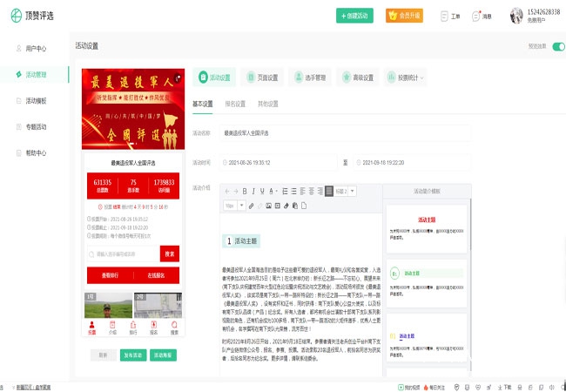Toggle underline formatting in the editor
566x392 pixels.
pos(262,192)
